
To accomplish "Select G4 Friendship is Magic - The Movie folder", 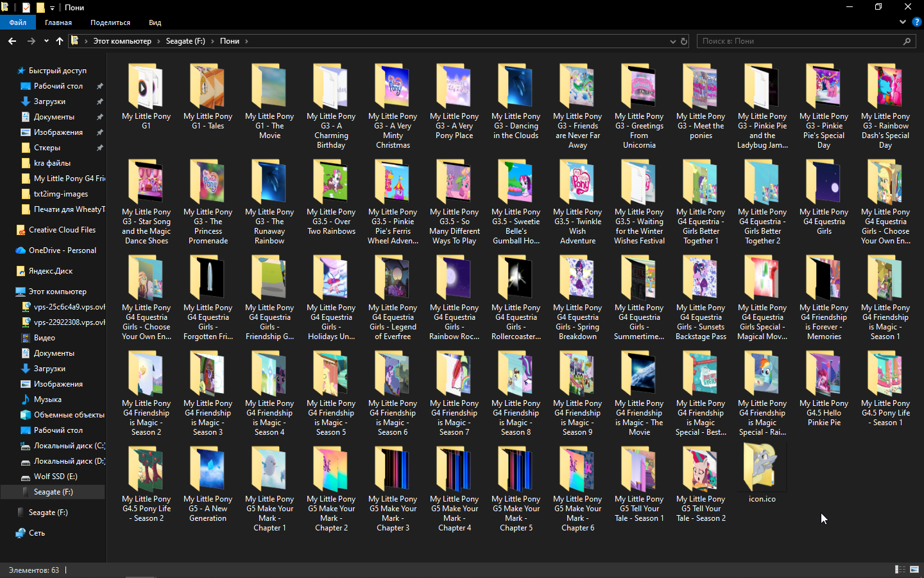I will click(639, 393).
